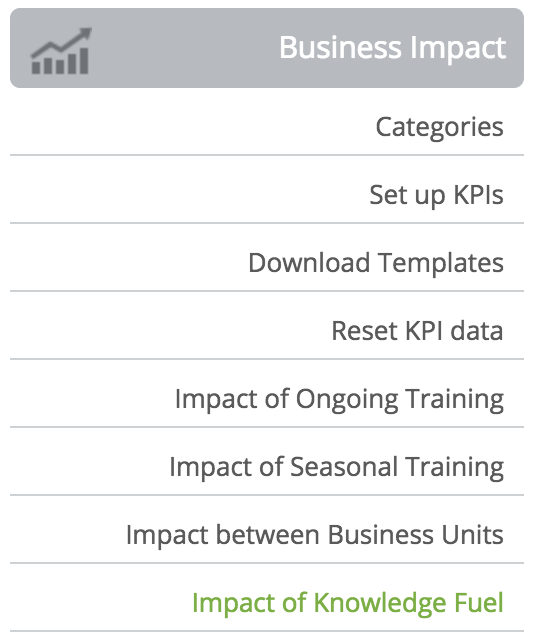Image resolution: width=534 pixels, height=642 pixels.
Task: Click the rising bar chart icon
Action: (61, 51)
